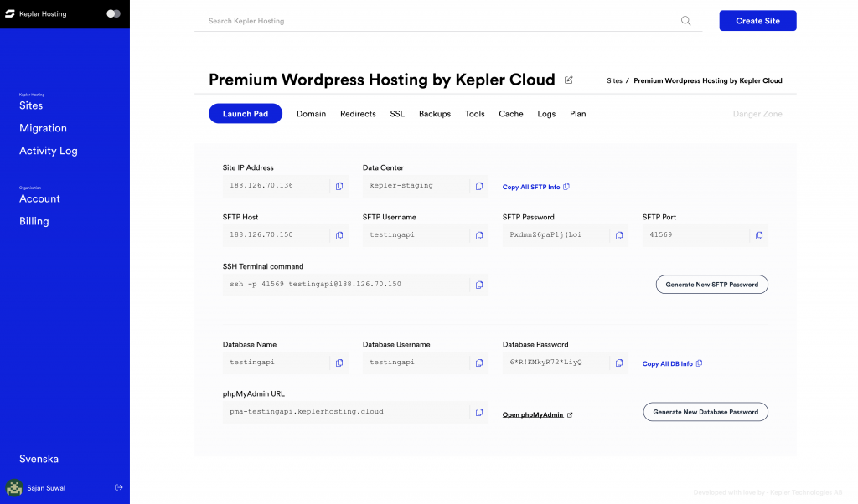Copy the SFTP Username value
Screen dimensions: 858x504
[479, 235]
